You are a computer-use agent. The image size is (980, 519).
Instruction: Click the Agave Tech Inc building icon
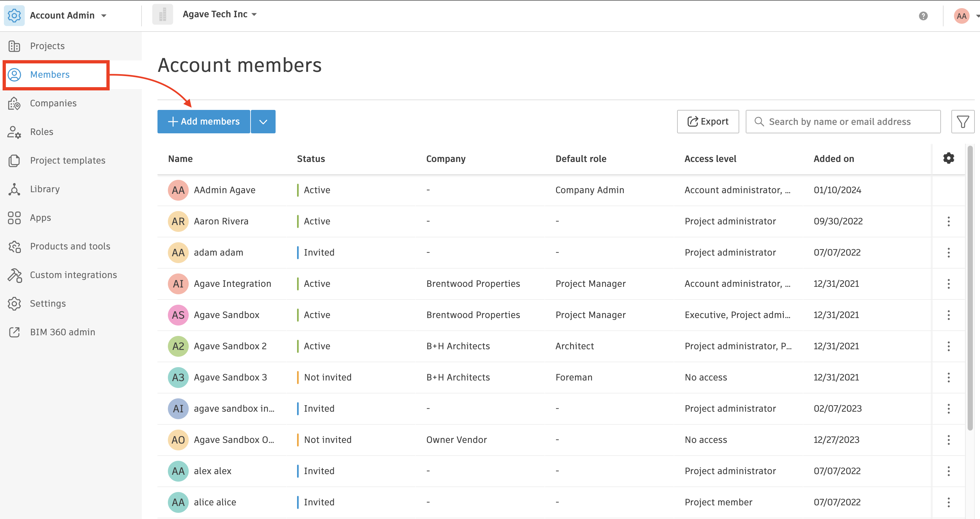click(x=162, y=15)
